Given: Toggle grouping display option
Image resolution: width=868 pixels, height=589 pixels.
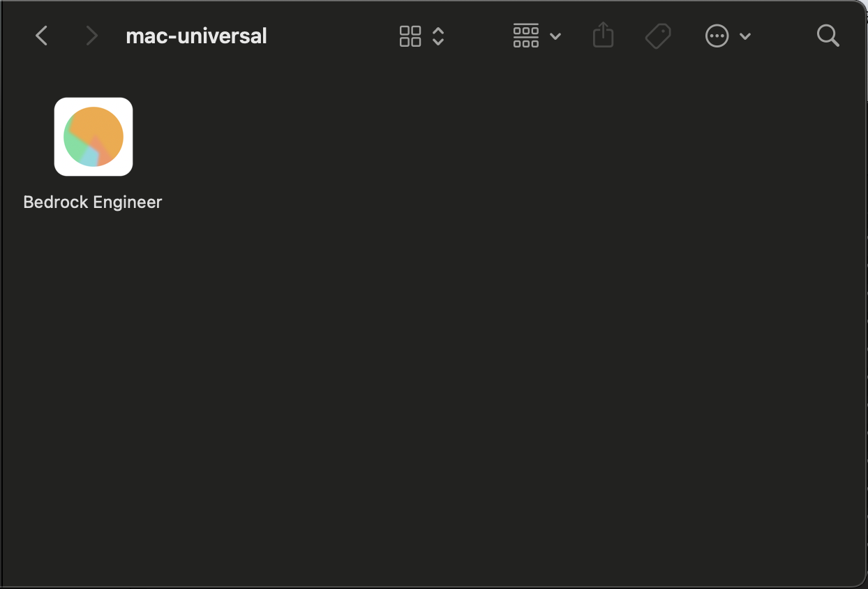Looking at the screenshot, I should click(x=525, y=36).
